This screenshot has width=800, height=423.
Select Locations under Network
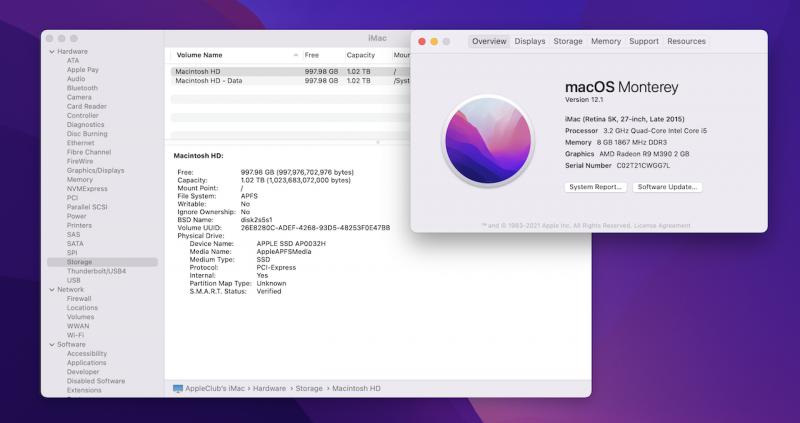[x=82, y=308]
